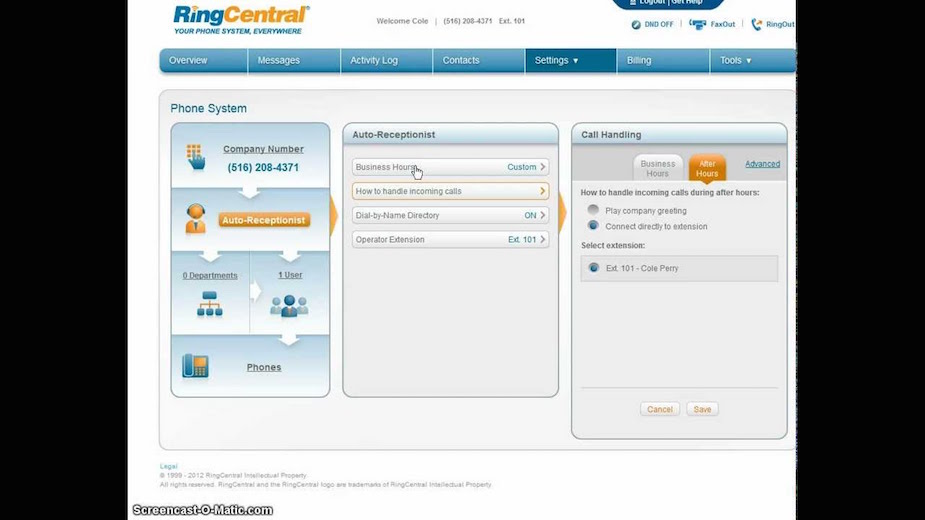Select Play company greeting radio button
This screenshot has height=520, width=925.
pos(593,210)
